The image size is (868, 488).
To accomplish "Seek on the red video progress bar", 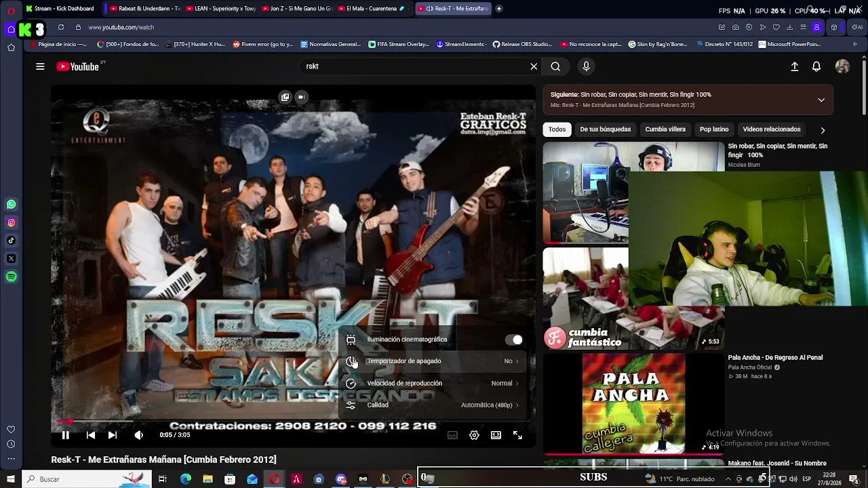I will pyautogui.click(x=293, y=422).
